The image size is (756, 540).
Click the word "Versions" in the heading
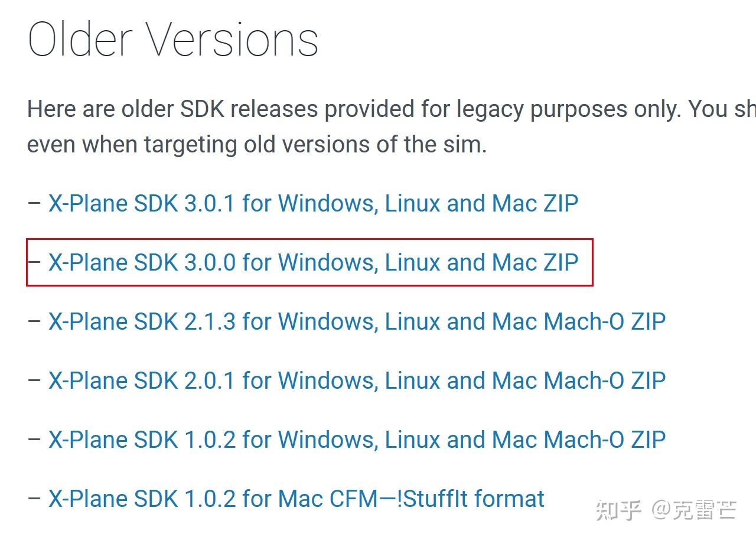(232, 40)
